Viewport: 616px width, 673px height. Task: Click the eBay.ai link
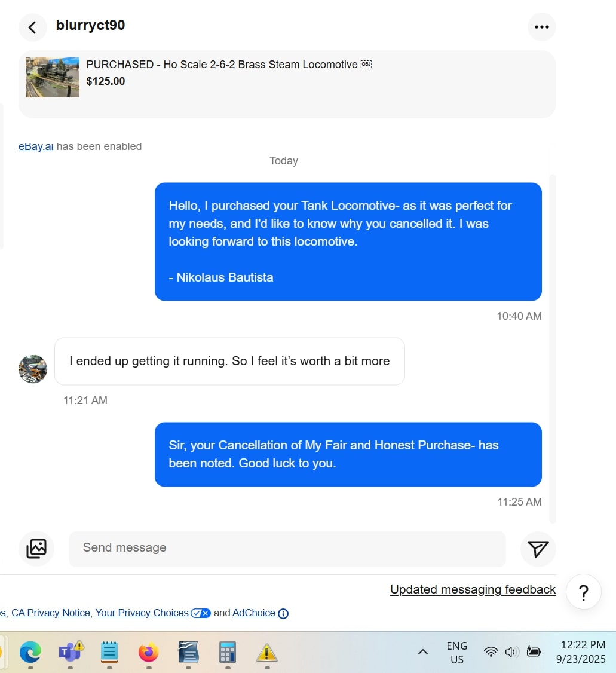[x=36, y=146]
